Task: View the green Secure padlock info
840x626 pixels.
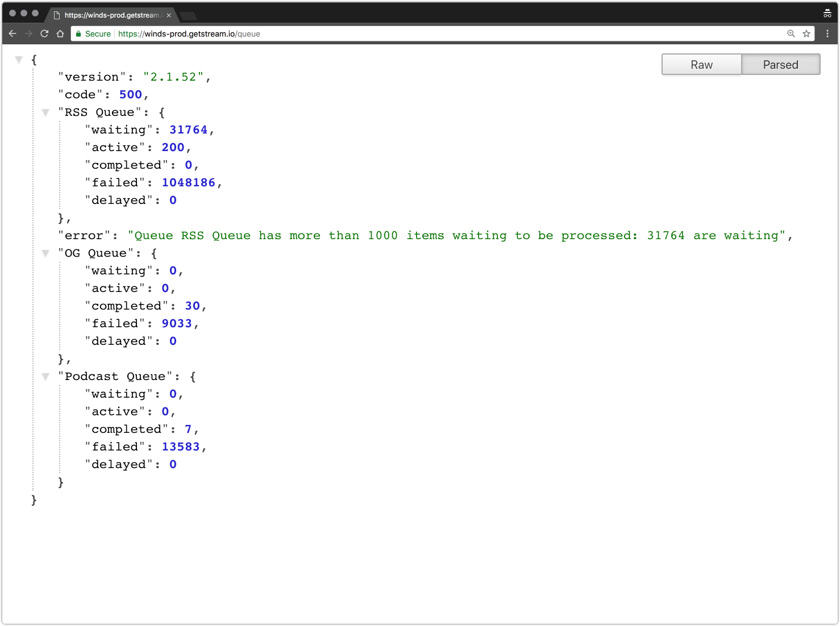Action: point(79,34)
